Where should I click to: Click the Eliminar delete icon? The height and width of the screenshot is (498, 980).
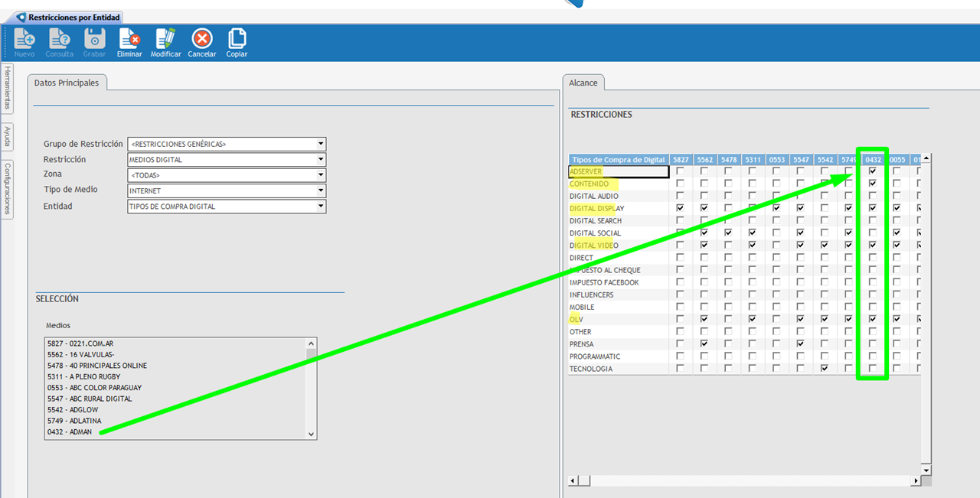pyautogui.click(x=129, y=38)
